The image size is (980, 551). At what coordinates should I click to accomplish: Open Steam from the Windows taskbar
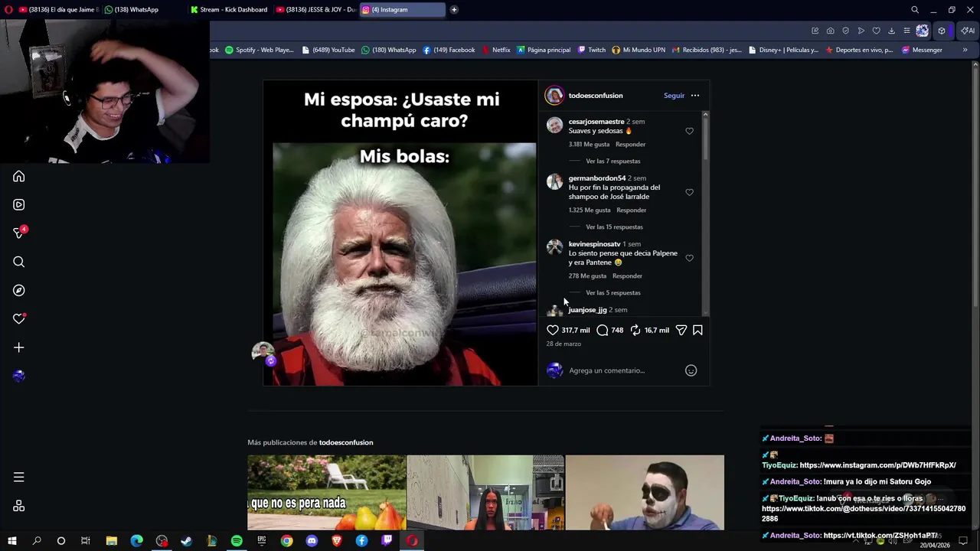[x=186, y=541]
